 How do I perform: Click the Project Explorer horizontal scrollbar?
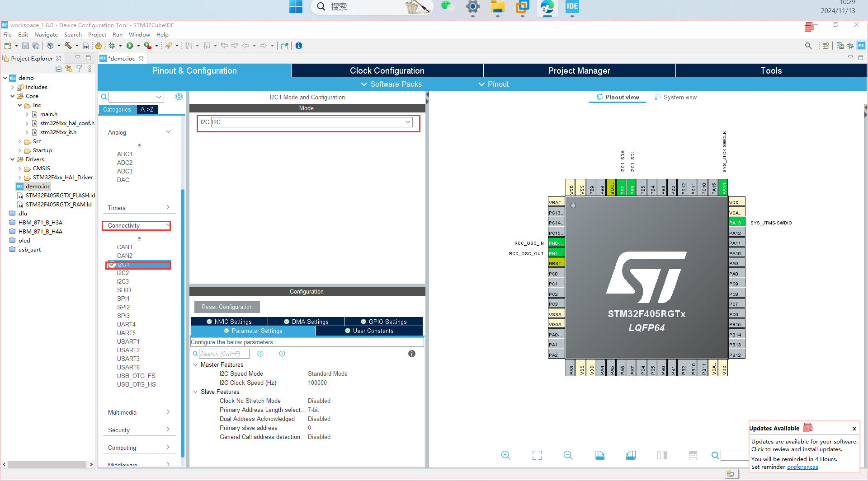tap(47, 464)
